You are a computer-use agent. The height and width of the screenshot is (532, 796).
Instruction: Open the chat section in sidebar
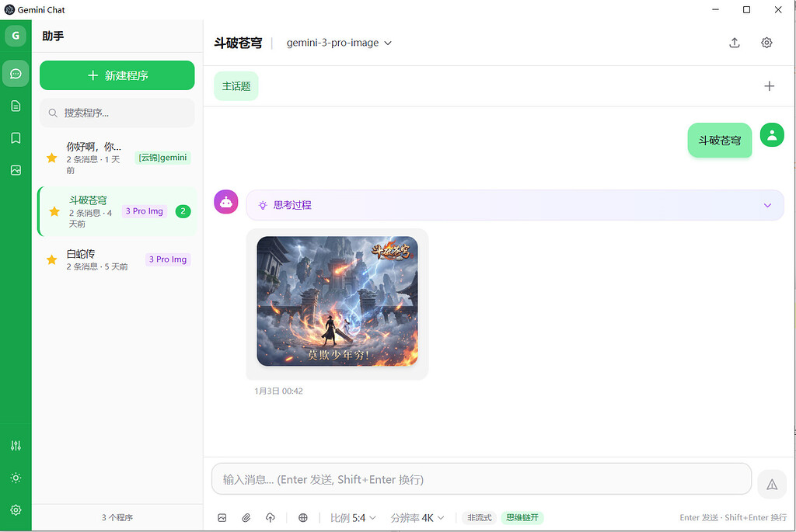[x=16, y=74]
